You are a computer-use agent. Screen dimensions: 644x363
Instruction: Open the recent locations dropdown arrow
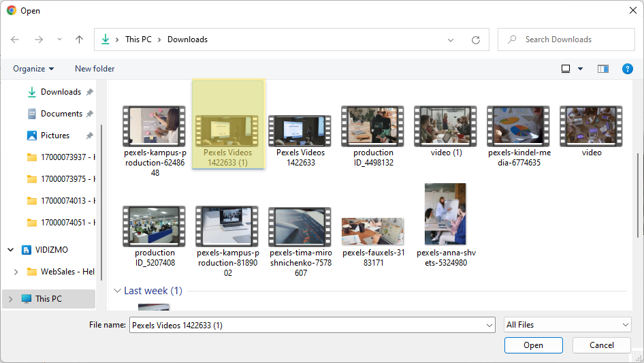pos(58,40)
